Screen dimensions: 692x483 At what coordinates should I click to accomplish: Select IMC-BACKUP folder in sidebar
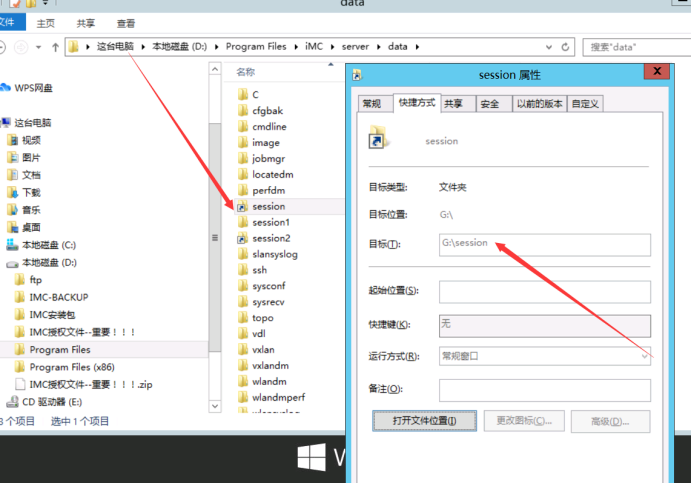coord(59,297)
